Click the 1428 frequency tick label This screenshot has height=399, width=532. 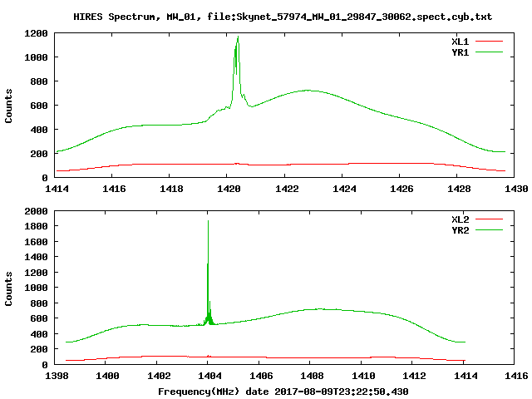coord(459,189)
